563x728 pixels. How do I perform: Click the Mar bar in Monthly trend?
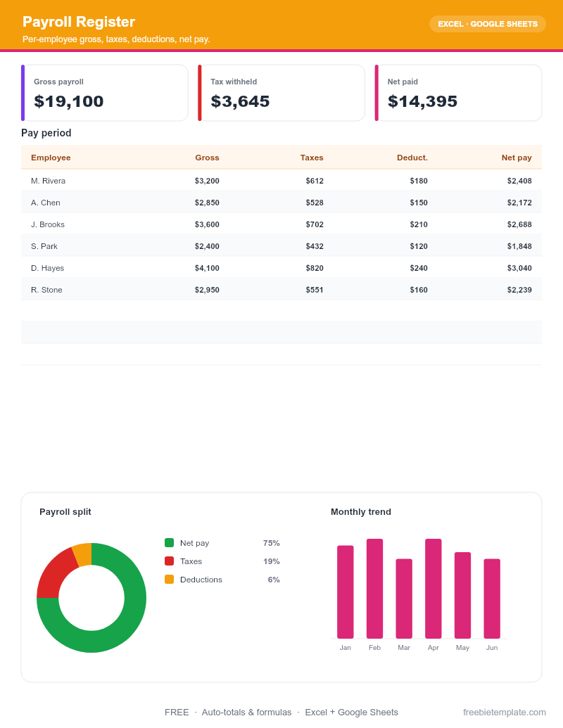pyautogui.click(x=404, y=599)
